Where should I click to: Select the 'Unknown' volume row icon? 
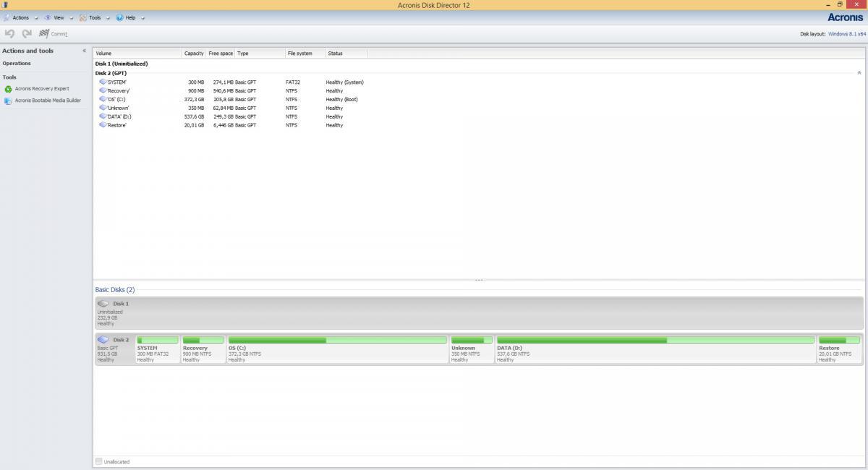tap(103, 108)
